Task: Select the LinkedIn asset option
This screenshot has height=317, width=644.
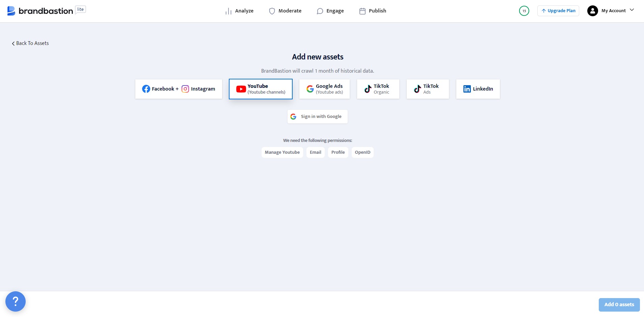Action: point(478,89)
